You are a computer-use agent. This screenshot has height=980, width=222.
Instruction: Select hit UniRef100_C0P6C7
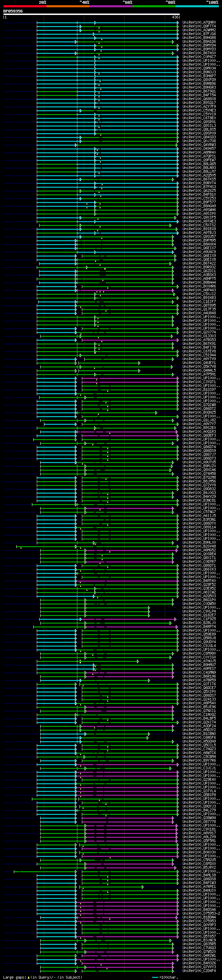199,57
